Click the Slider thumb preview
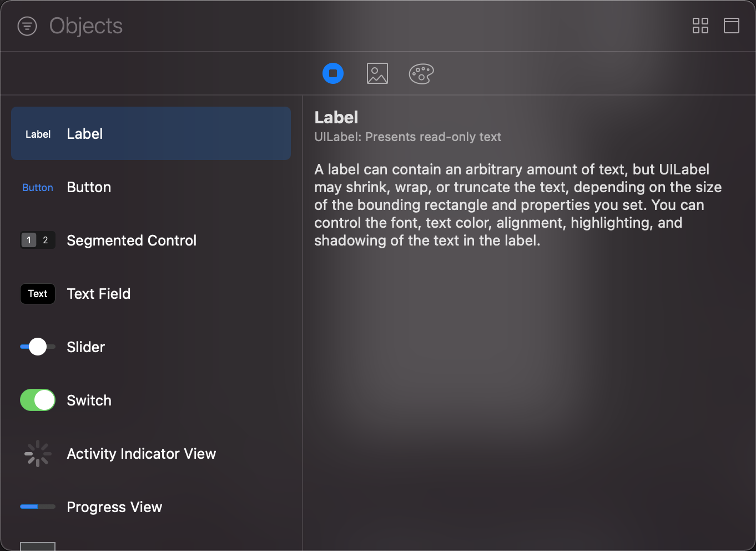The image size is (756, 551). click(37, 346)
